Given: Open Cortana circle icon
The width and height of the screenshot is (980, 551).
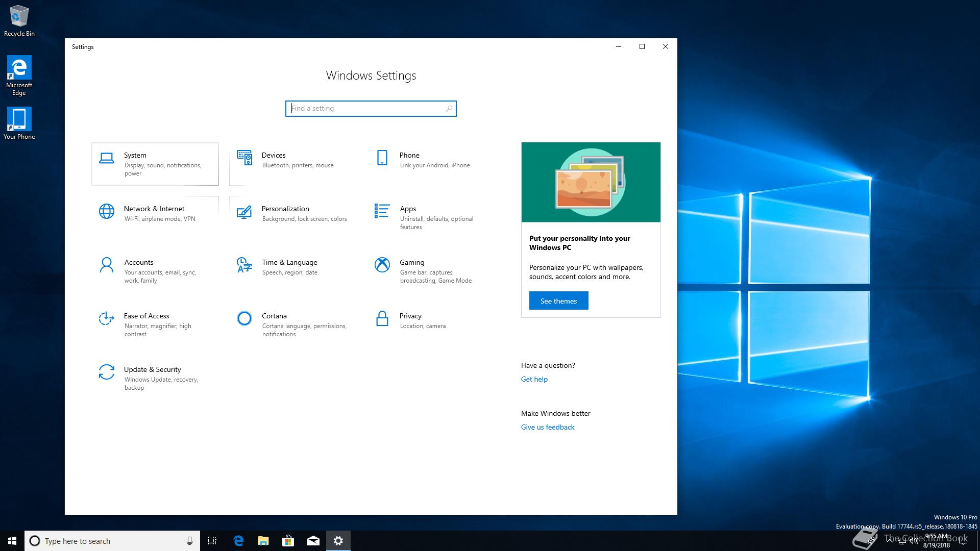Looking at the screenshot, I should 244,318.
